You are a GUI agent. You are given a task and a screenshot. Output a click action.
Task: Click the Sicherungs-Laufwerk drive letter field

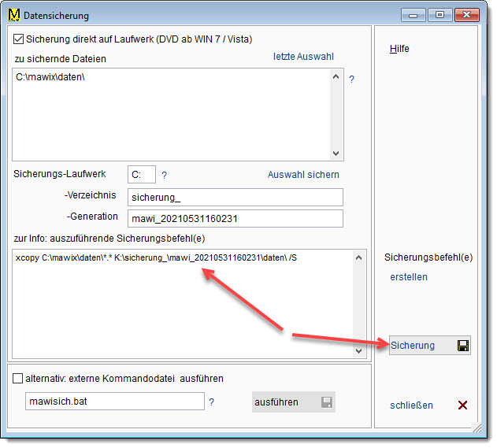pos(141,175)
